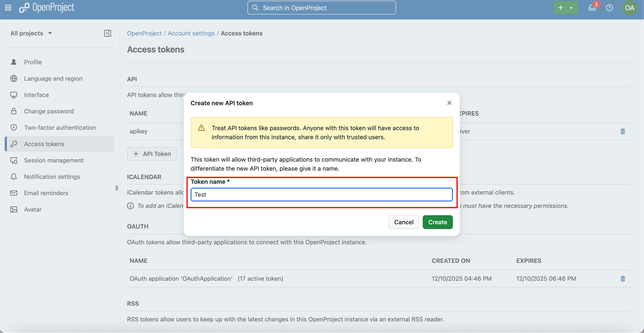Click the + API Token button

point(152,154)
